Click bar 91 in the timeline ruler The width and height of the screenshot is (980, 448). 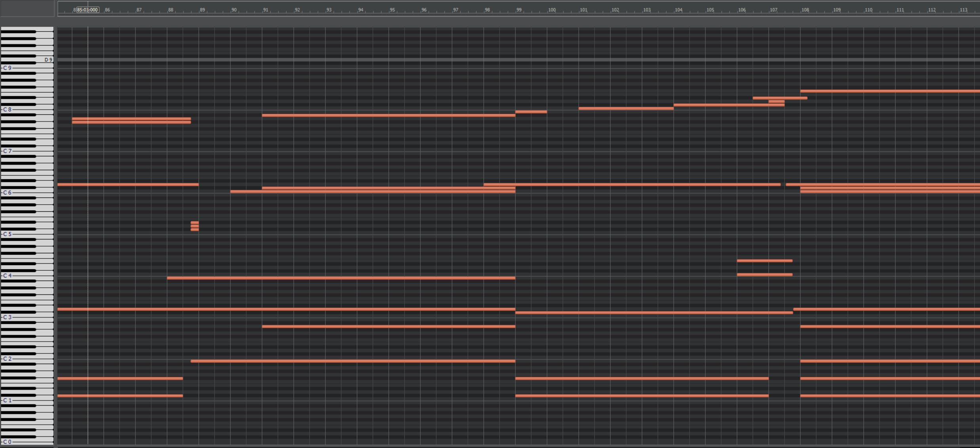click(x=266, y=10)
